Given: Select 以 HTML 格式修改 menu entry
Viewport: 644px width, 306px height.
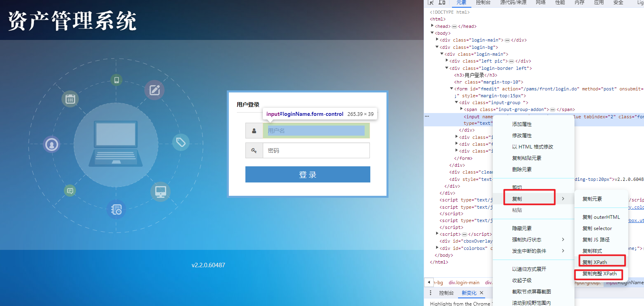Looking at the screenshot, I should click(x=534, y=147).
